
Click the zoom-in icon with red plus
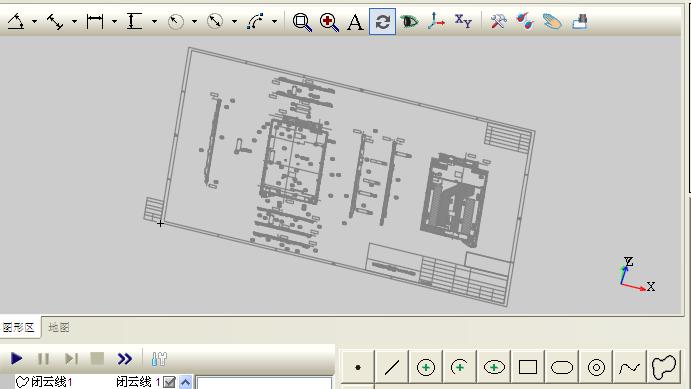329,22
